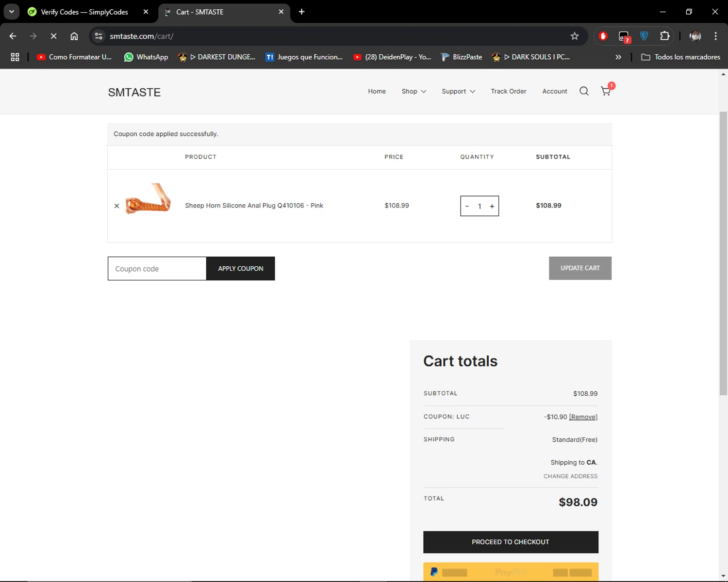The width and height of the screenshot is (728, 582).
Task: Open the Juegos que Funcion... bookmark
Action: tap(304, 57)
